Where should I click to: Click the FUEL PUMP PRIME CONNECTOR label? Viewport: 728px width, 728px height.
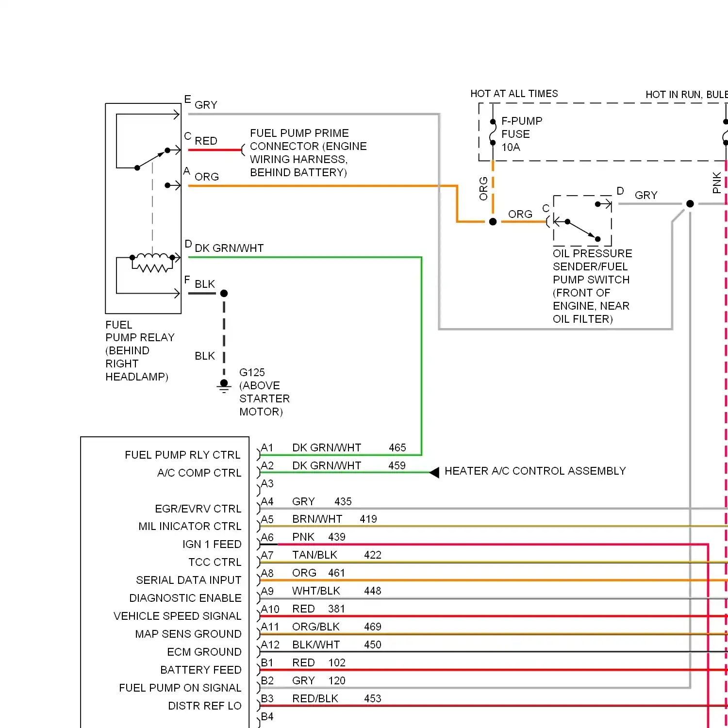tap(308, 153)
